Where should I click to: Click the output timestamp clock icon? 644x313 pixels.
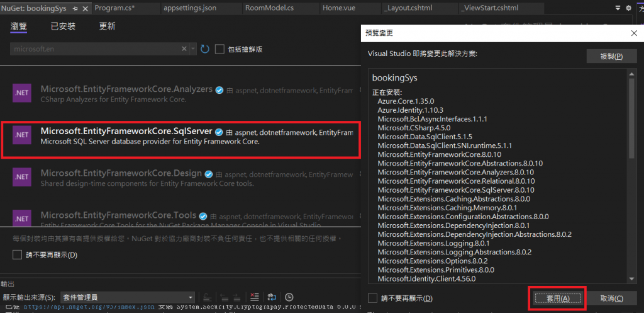(x=289, y=297)
